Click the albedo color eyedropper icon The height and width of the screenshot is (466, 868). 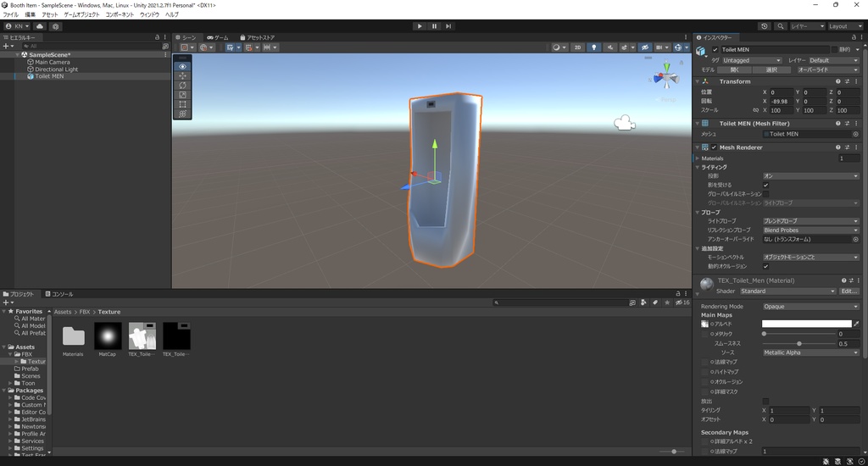(856, 324)
